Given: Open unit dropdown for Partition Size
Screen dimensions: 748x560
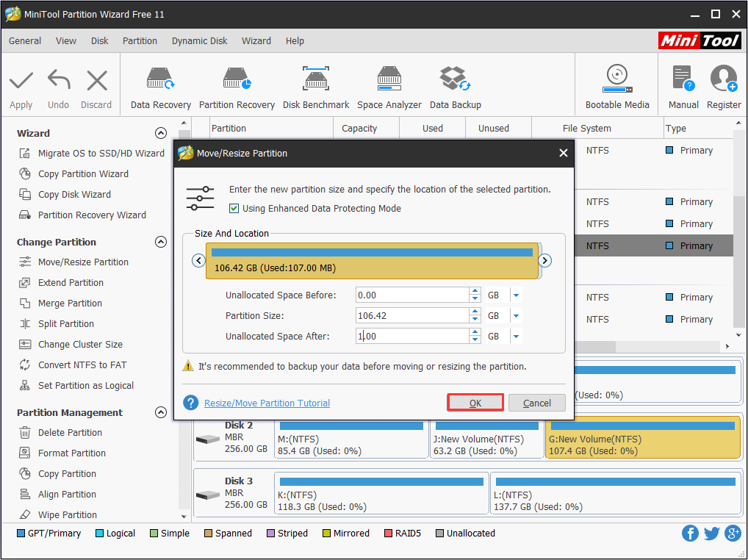Looking at the screenshot, I should point(516,316).
